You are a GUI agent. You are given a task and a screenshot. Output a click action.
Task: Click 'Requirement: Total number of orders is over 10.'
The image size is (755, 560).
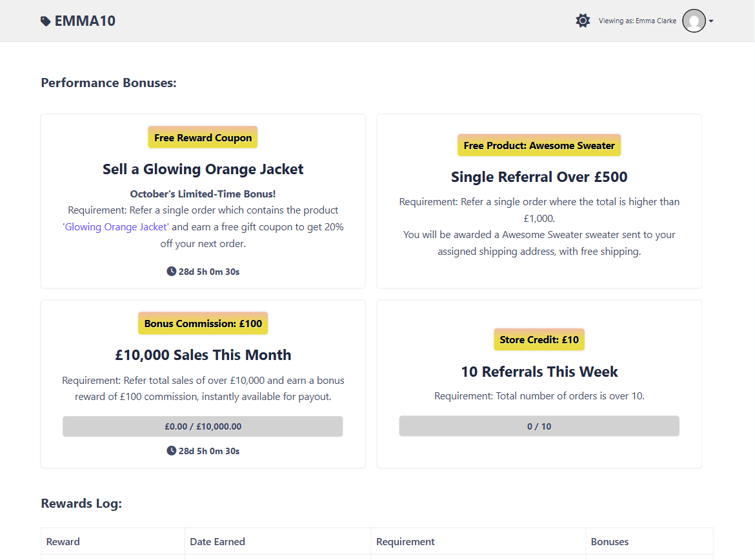point(539,395)
